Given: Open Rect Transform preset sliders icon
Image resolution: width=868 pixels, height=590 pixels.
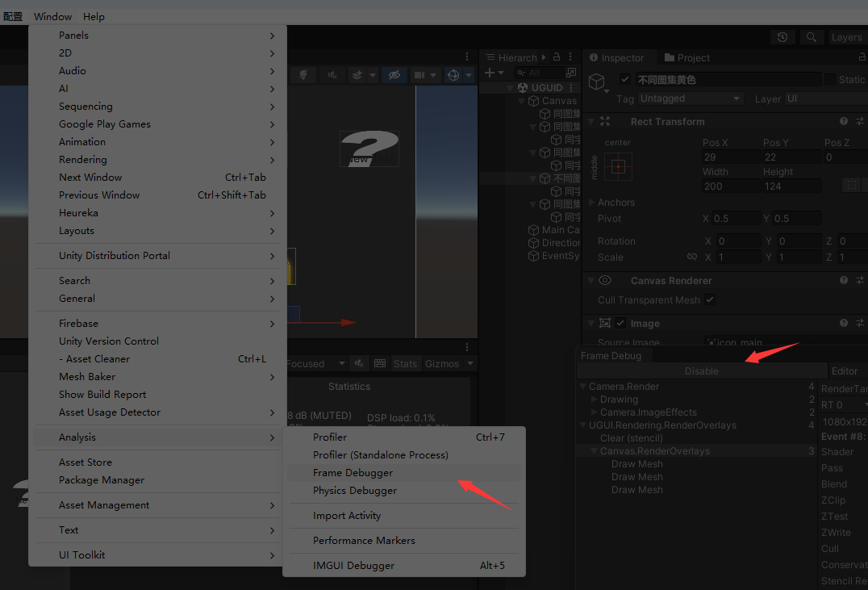Looking at the screenshot, I should (860, 121).
